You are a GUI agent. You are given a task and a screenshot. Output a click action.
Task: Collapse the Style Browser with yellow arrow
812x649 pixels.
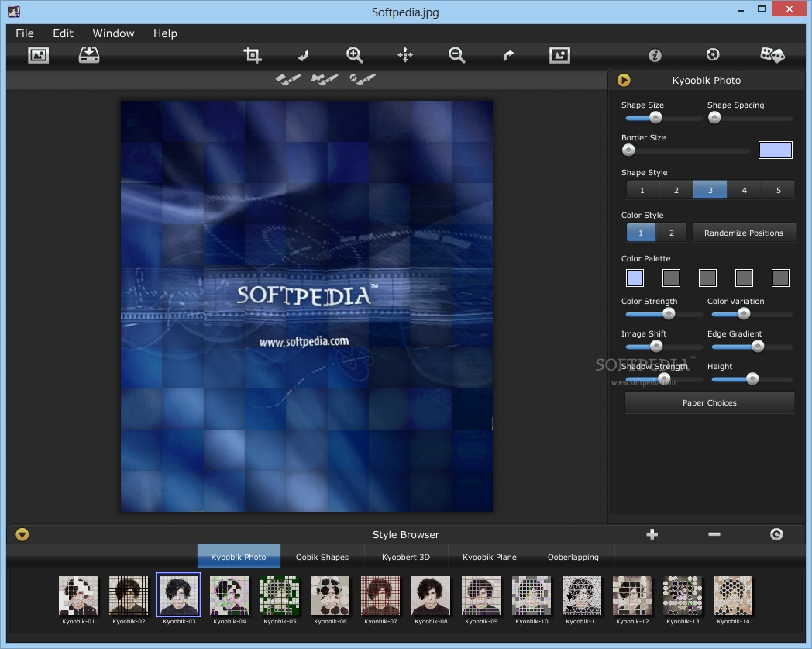(22, 534)
